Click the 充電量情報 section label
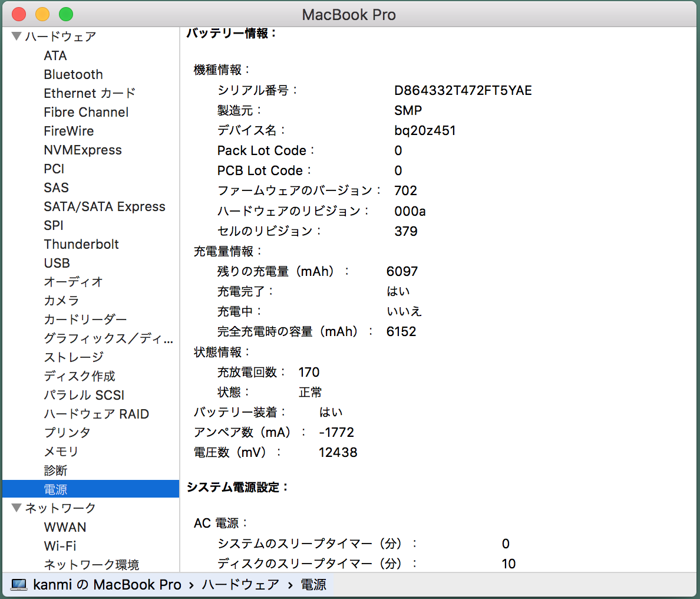 click(227, 251)
